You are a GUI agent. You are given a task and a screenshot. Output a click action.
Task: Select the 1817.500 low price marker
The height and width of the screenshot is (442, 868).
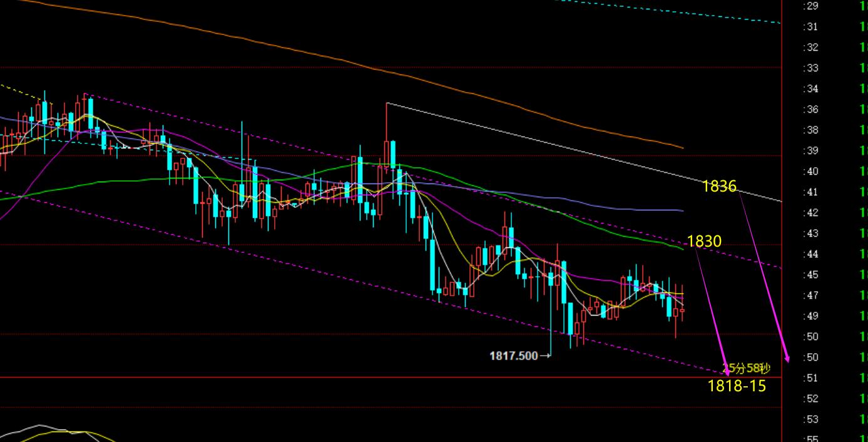click(x=513, y=356)
